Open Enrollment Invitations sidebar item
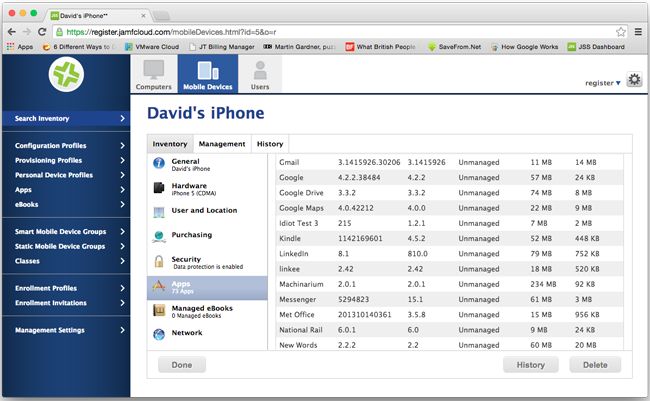This screenshot has height=401, width=650. click(66, 303)
